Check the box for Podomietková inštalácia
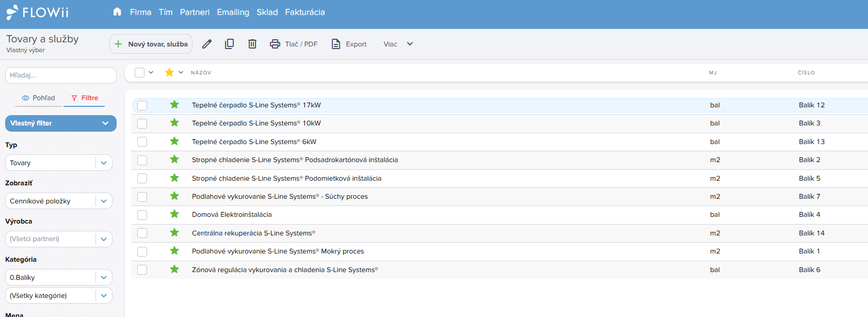This screenshot has height=317, width=868. point(142,179)
